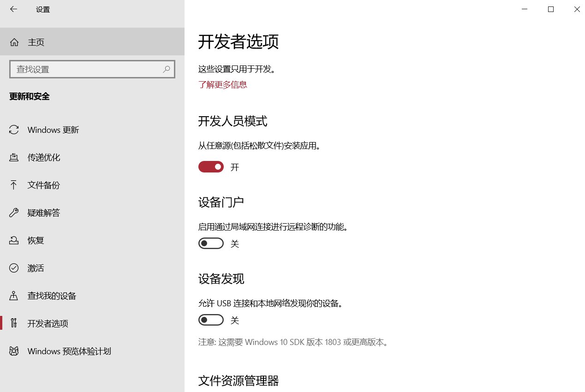The image size is (585, 392).
Task: Enable the 设备发现 toggle
Action: click(211, 320)
